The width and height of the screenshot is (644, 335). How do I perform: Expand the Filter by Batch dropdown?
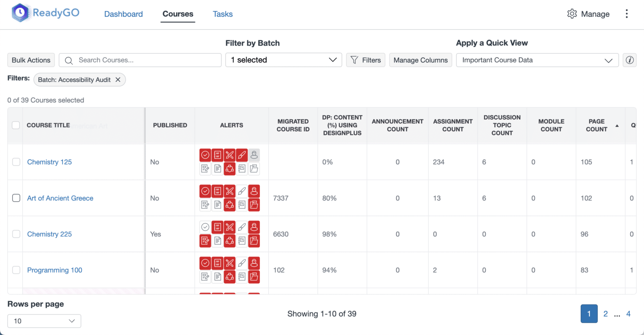(x=283, y=60)
